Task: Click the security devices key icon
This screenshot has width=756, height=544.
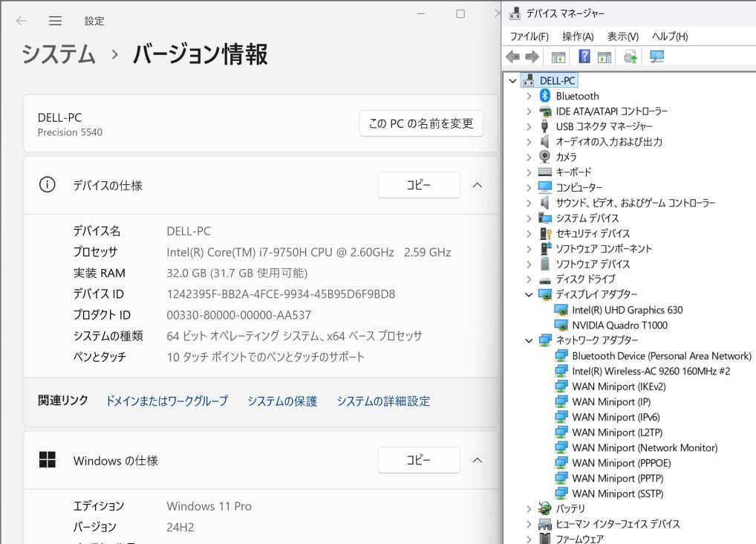Action: pyautogui.click(x=545, y=233)
